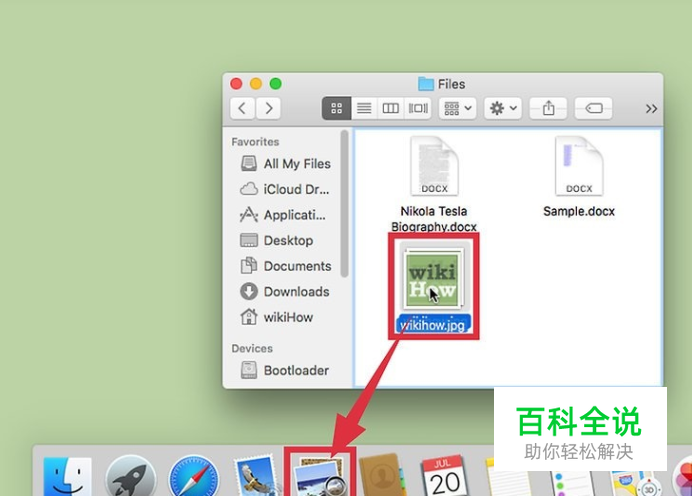Image resolution: width=692 pixels, height=496 pixels.
Task: Open Contacts book in the Dock
Action: pyautogui.click(x=382, y=477)
